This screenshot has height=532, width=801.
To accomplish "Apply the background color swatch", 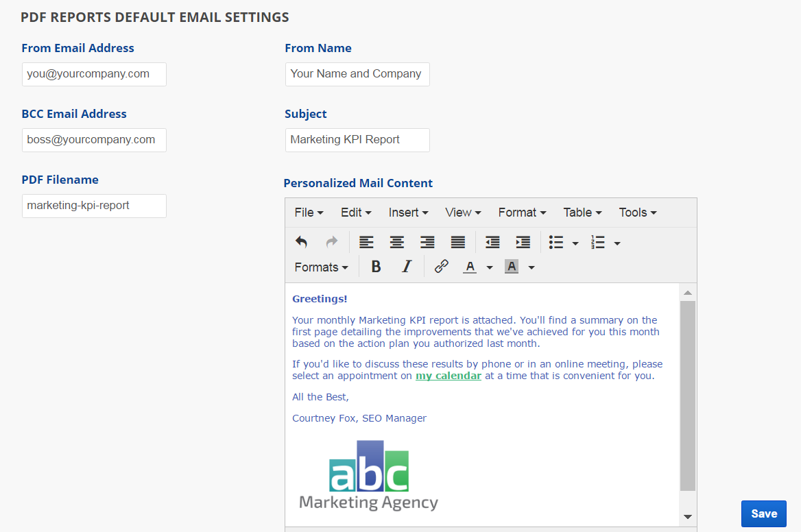I will [512, 267].
